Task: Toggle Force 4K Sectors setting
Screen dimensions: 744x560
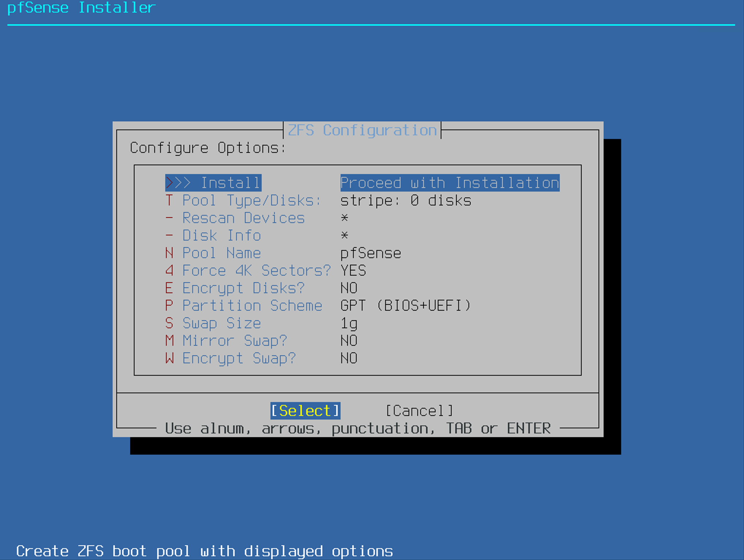Action: pyautogui.click(x=256, y=270)
